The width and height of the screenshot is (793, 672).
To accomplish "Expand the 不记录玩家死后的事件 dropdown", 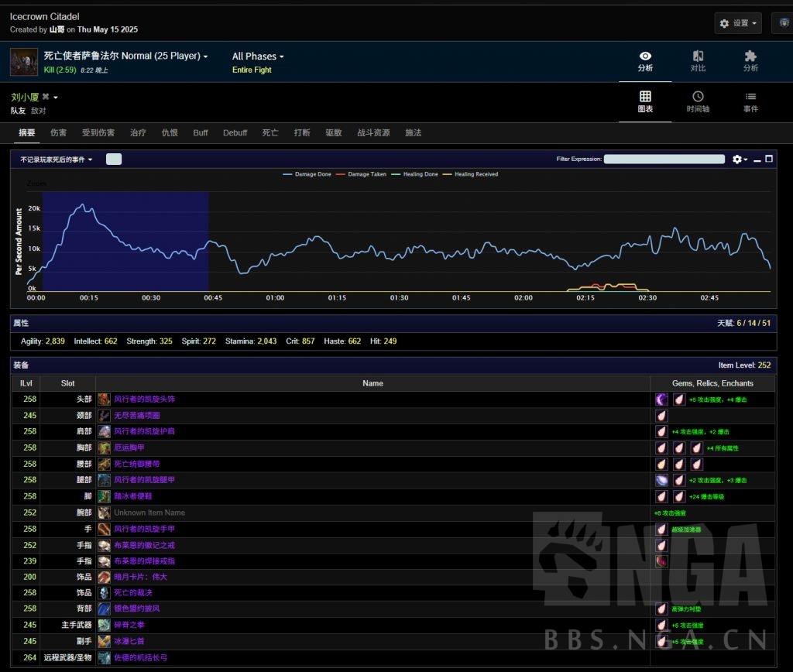I will 57,159.
